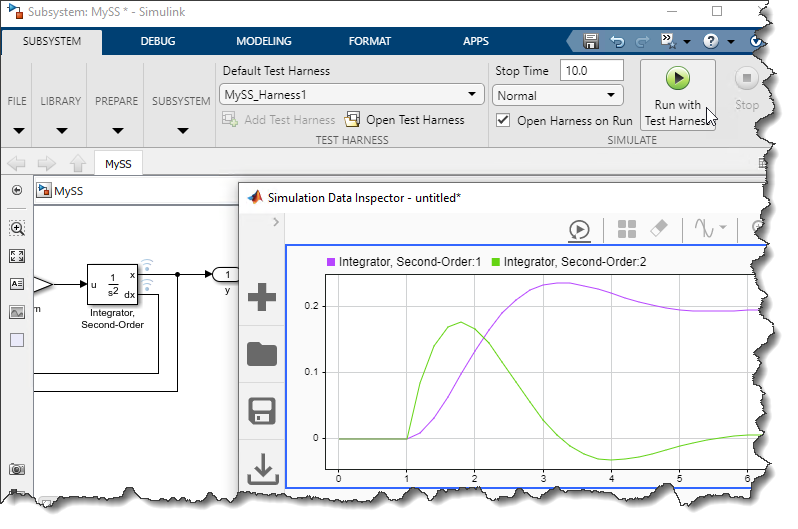This screenshot has height=529, width=798.
Task: Click the save icon in quick access toolbar
Action: tap(591, 42)
